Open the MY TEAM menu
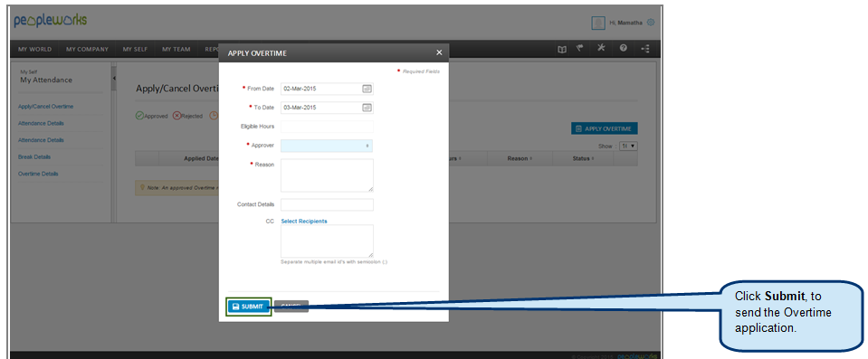 pyautogui.click(x=176, y=49)
